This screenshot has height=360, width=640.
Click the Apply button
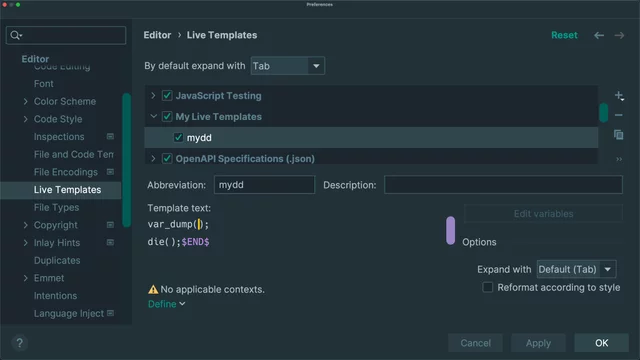[x=538, y=343]
